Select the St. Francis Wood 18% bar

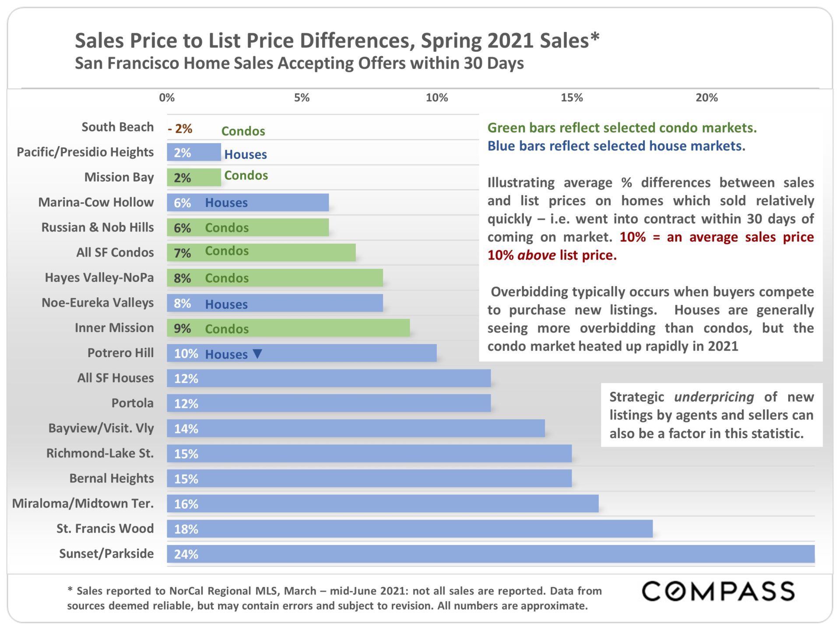pos(410,529)
